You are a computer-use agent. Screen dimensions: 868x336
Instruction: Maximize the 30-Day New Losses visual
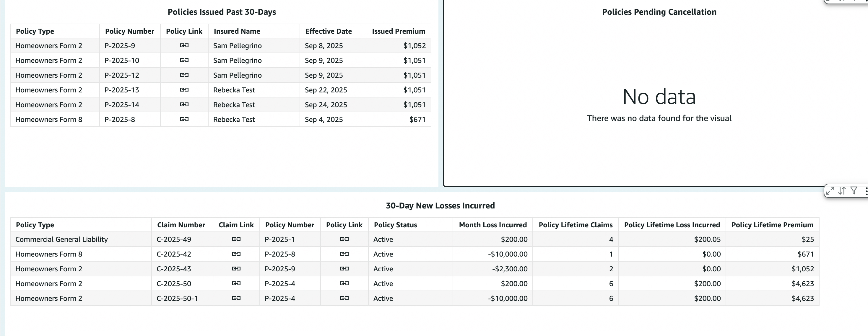[x=830, y=191]
